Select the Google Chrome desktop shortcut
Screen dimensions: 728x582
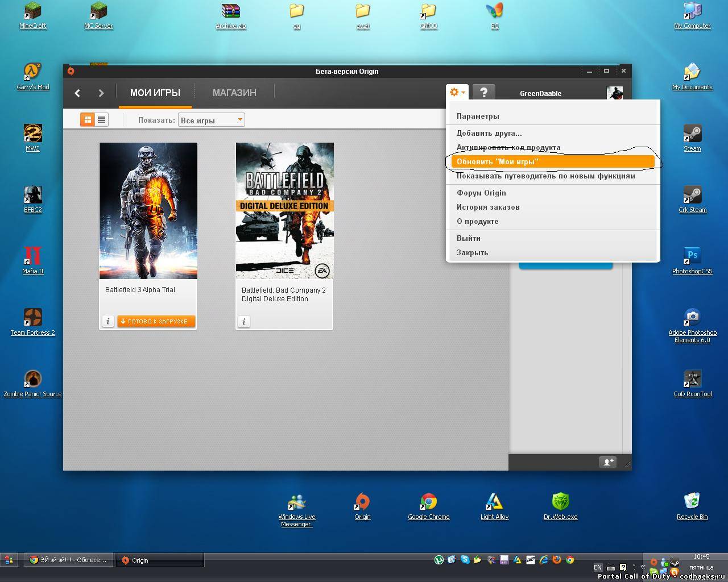(x=429, y=506)
